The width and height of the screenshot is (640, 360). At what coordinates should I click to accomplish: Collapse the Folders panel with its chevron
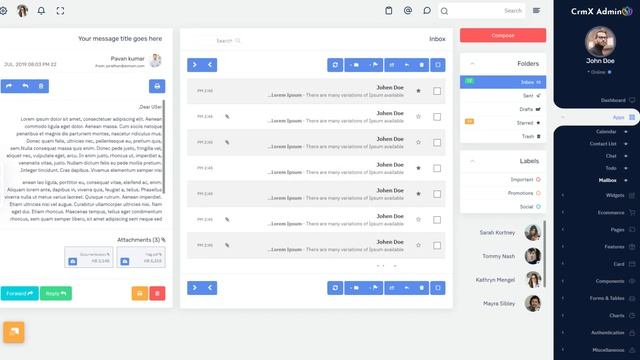[472, 64]
